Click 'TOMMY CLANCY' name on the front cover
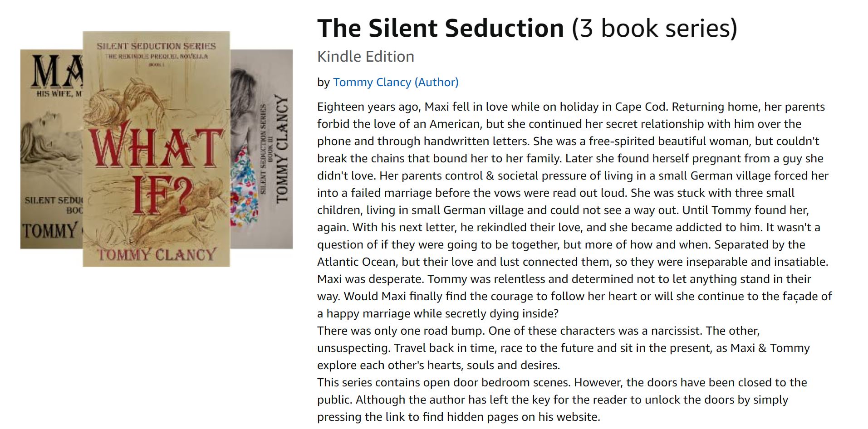 (157, 254)
